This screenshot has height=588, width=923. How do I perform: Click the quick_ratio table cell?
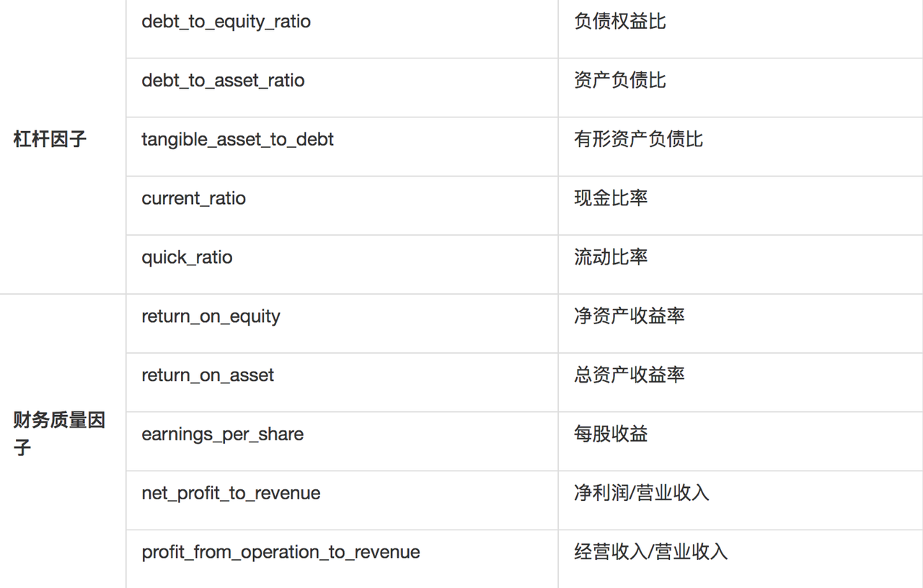pos(187,257)
